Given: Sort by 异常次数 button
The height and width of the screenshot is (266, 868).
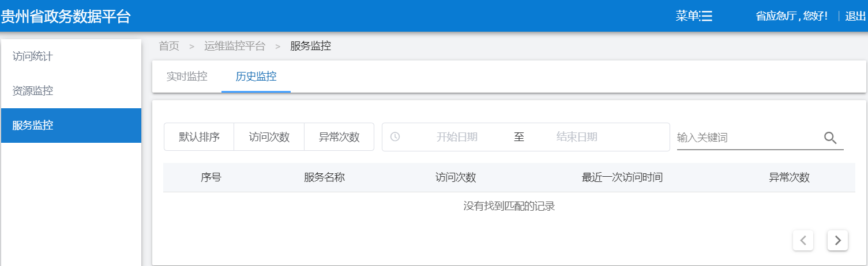Looking at the screenshot, I should click(339, 137).
